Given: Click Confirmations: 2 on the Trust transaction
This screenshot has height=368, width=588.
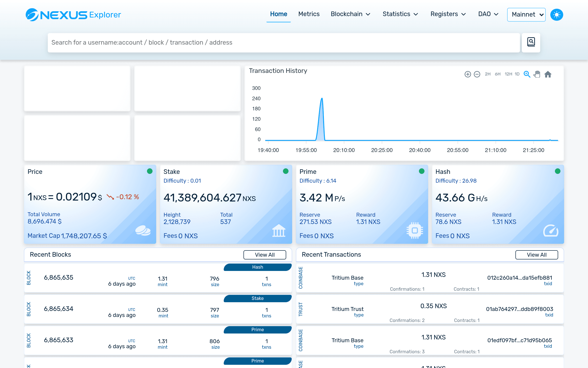Looking at the screenshot, I should [407, 321].
